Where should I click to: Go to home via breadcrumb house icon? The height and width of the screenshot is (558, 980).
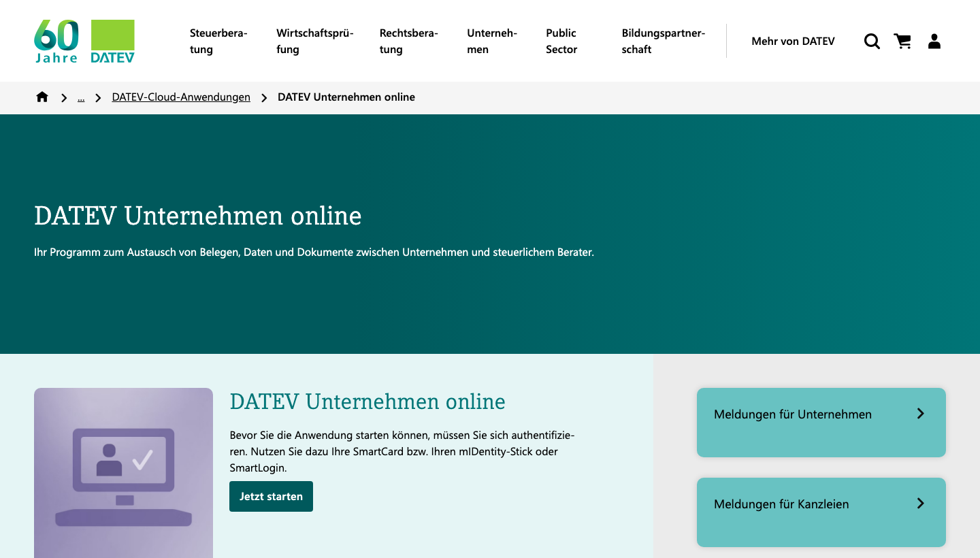click(42, 97)
